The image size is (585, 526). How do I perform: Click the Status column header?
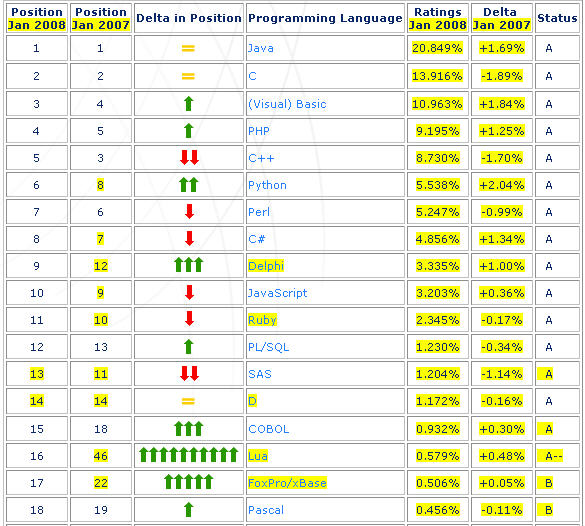(x=557, y=18)
